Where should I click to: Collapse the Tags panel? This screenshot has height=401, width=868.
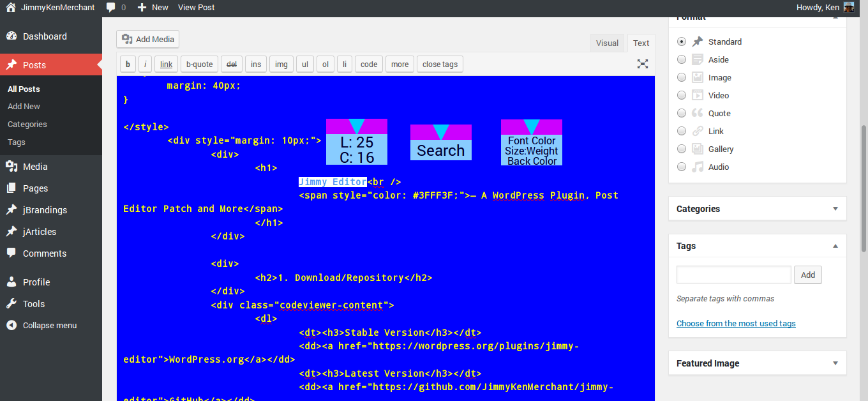835,246
